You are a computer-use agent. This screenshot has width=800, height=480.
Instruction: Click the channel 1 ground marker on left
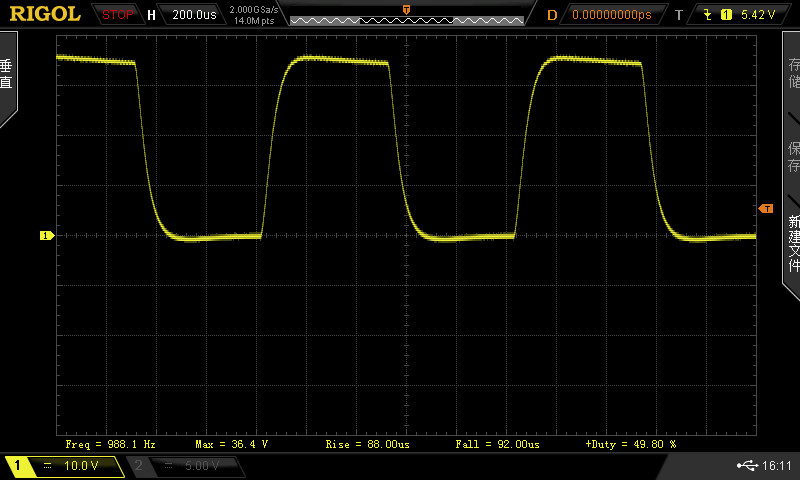point(46,236)
